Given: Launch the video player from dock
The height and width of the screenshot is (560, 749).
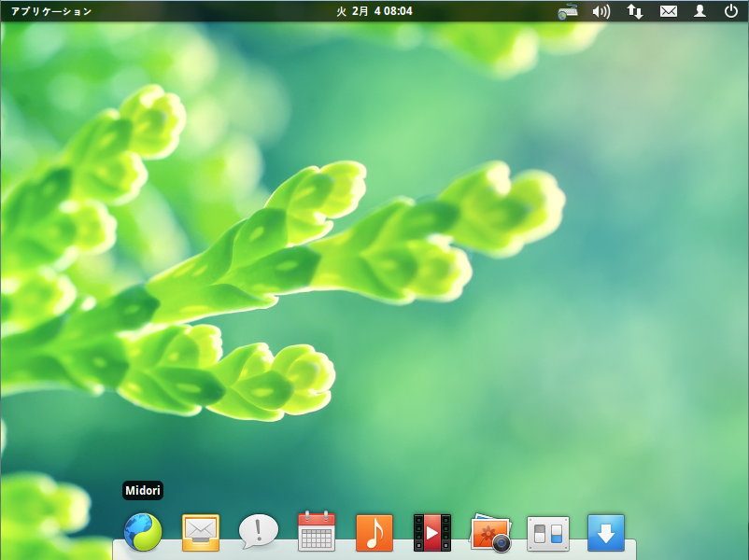Looking at the screenshot, I should pyautogui.click(x=432, y=532).
